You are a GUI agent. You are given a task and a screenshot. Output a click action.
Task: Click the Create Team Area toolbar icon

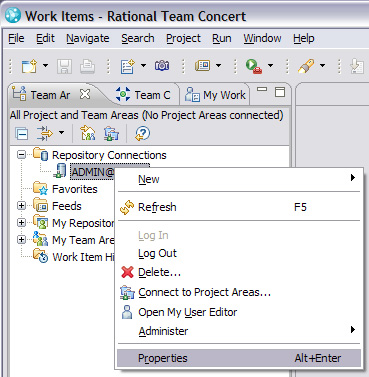click(87, 134)
